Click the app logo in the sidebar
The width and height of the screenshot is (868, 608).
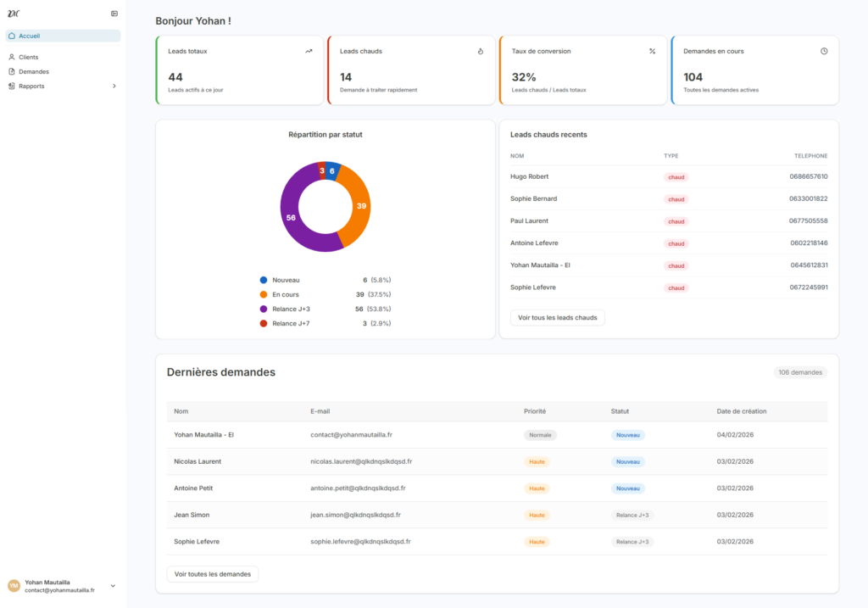coord(13,14)
